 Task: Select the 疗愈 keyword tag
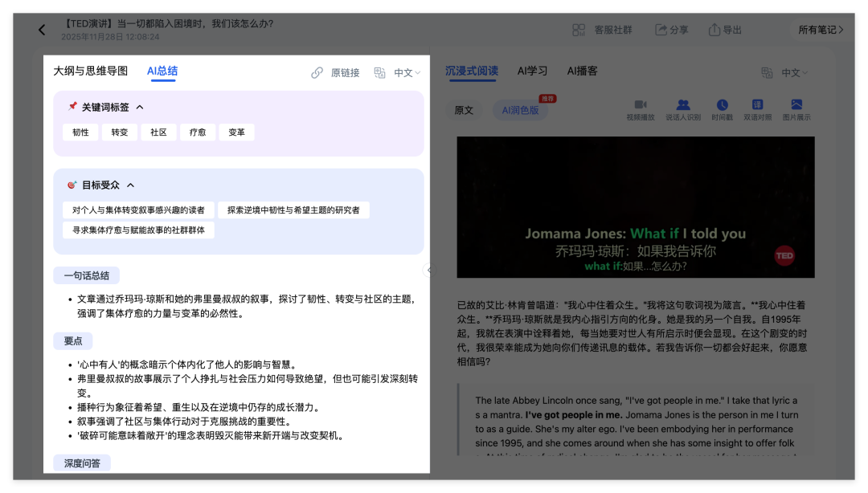198,132
